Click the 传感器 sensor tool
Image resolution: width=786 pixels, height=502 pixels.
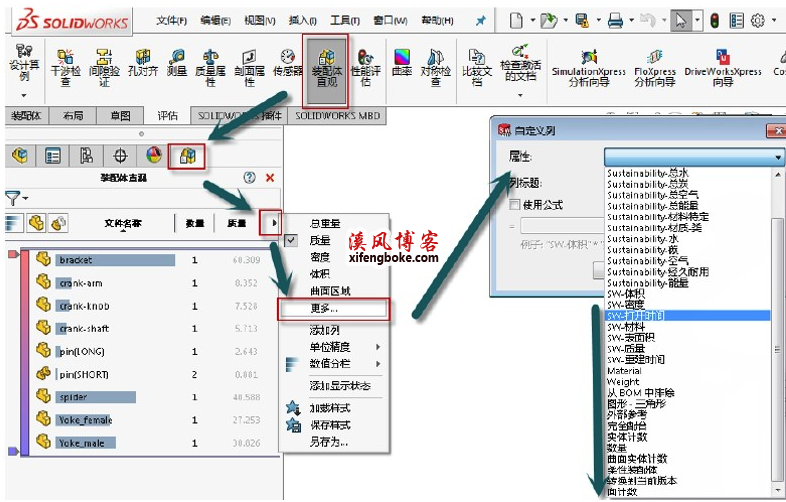(x=288, y=63)
